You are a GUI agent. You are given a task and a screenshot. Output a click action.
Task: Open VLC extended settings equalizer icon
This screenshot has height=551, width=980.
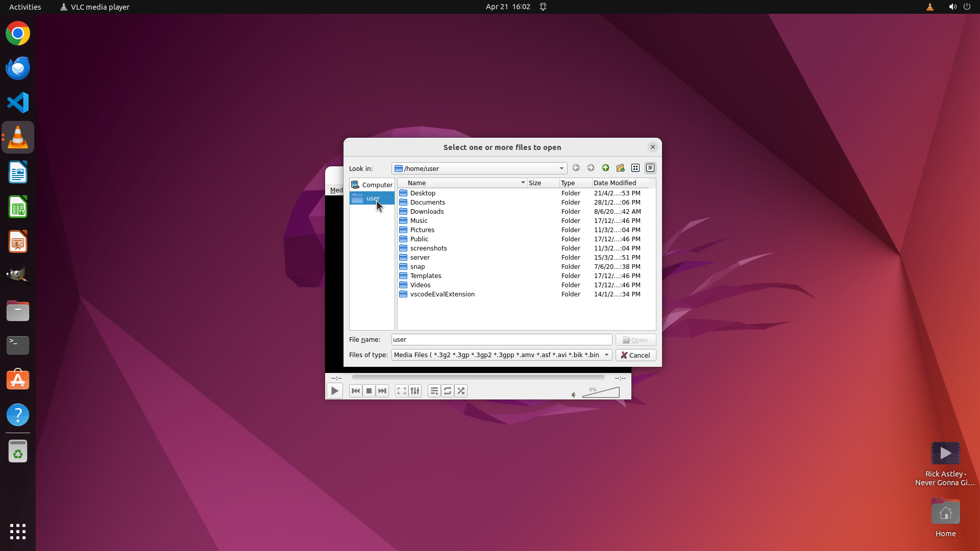(x=415, y=391)
